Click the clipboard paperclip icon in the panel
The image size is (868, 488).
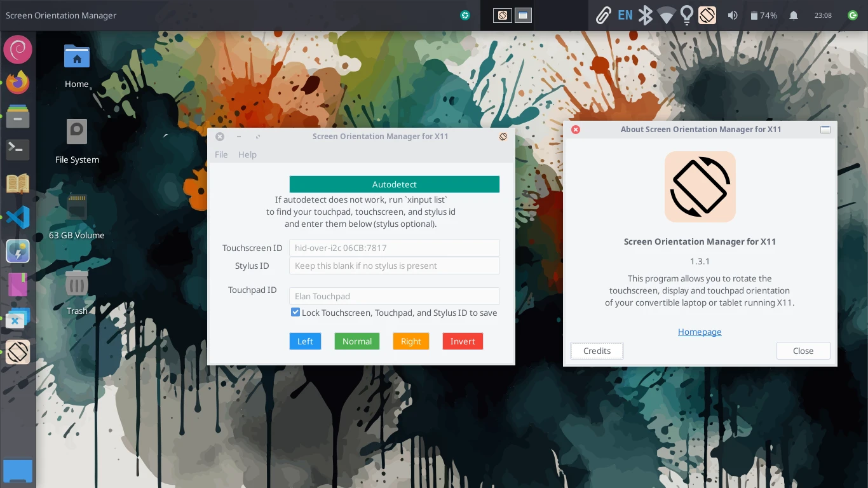click(603, 15)
